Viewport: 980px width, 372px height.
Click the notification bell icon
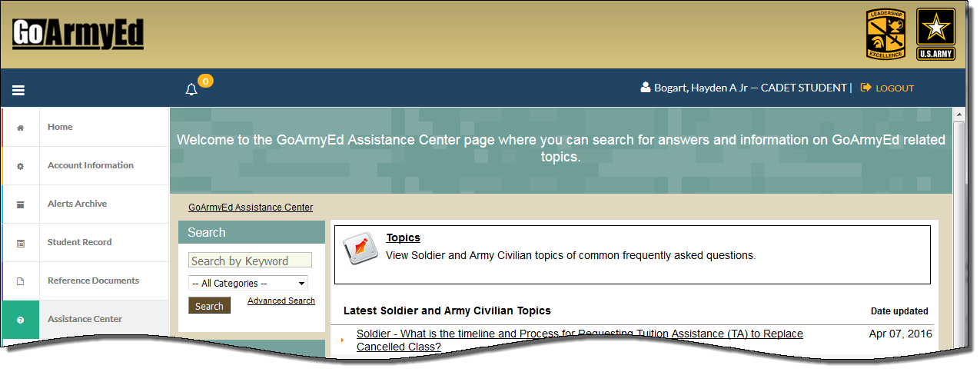[191, 89]
